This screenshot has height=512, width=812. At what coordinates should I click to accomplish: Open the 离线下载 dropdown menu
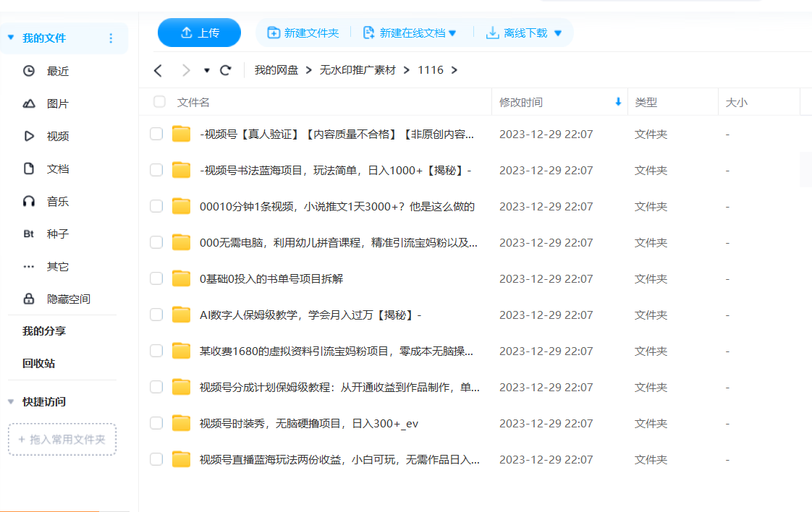(557, 33)
